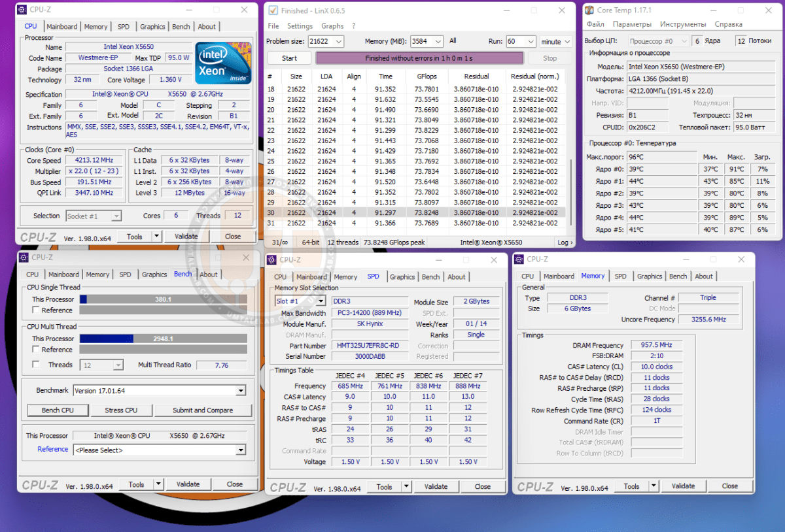
Task: Switch to SPD tab in CPU-Z Memory window
Action: click(x=620, y=276)
